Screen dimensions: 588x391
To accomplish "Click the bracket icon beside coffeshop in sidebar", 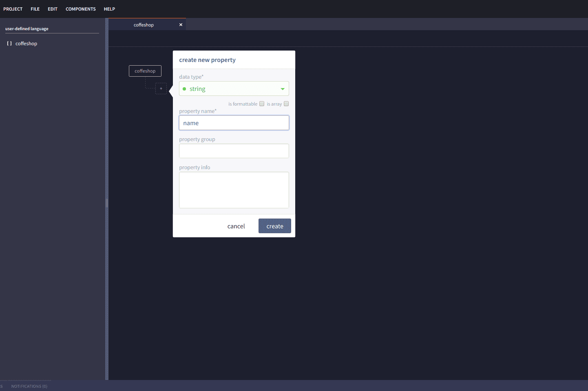I will click(x=9, y=44).
